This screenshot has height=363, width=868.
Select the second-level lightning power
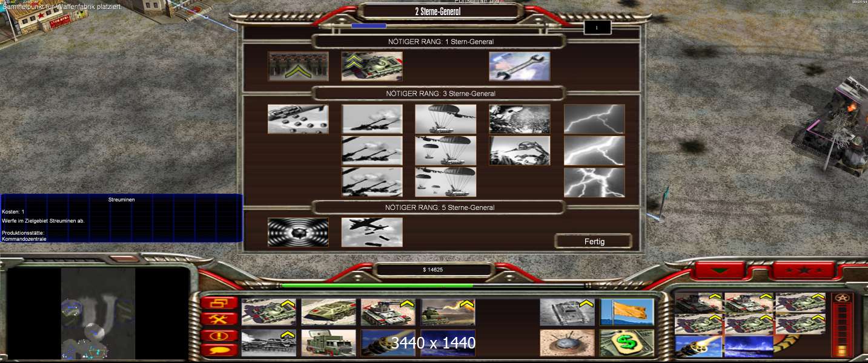click(594, 151)
